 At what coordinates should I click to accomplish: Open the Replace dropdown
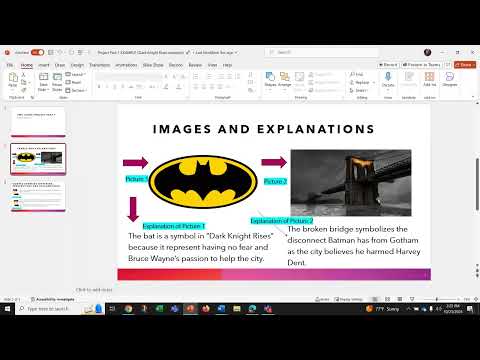click(363, 82)
